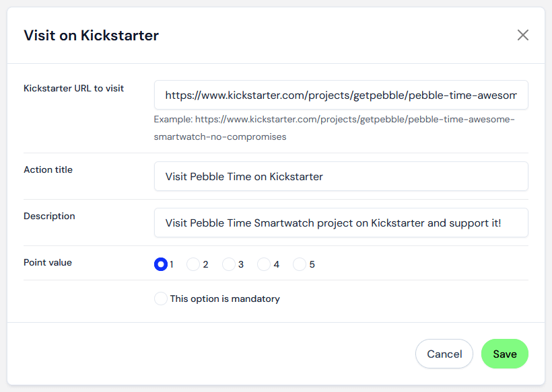Select point value 2
The width and height of the screenshot is (552, 392).
[x=193, y=264]
